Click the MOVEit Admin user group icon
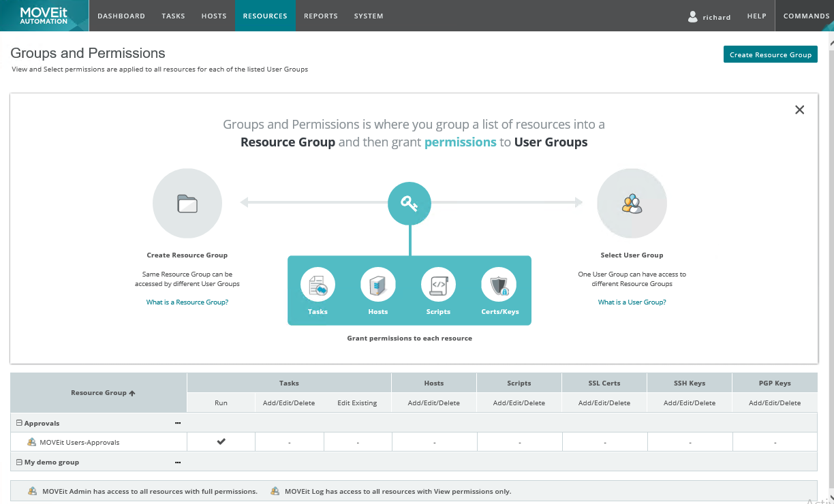 (33, 491)
